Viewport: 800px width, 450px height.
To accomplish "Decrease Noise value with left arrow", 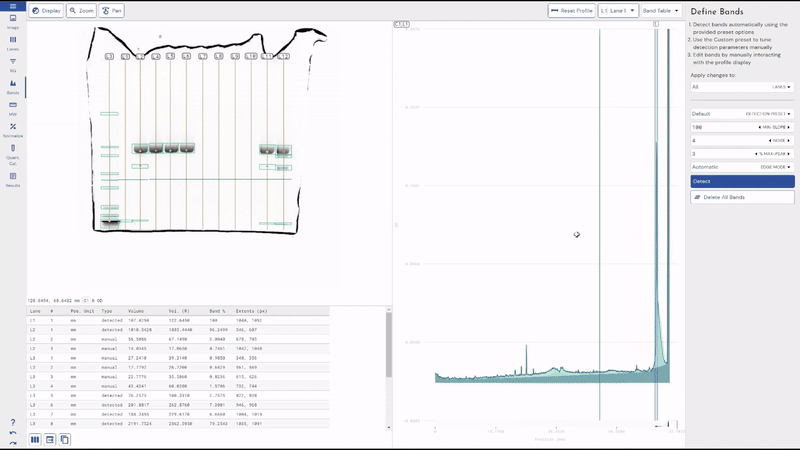I will tap(770, 140).
